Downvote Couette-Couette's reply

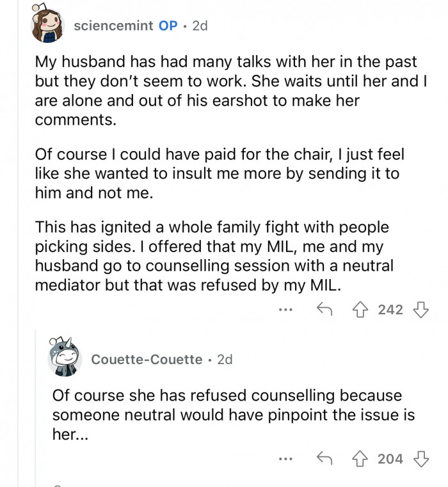pos(420,459)
